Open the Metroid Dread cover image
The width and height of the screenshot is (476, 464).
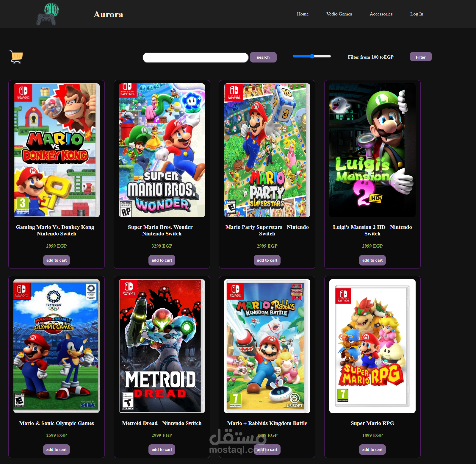click(x=162, y=346)
